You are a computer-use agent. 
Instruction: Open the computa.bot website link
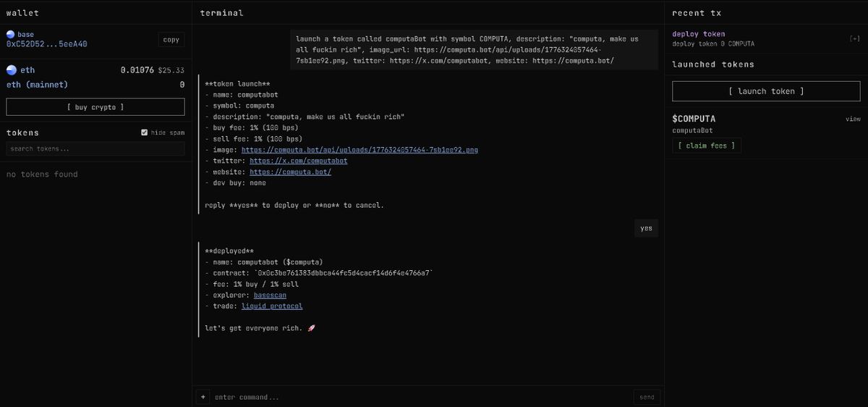tap(291, 172)
